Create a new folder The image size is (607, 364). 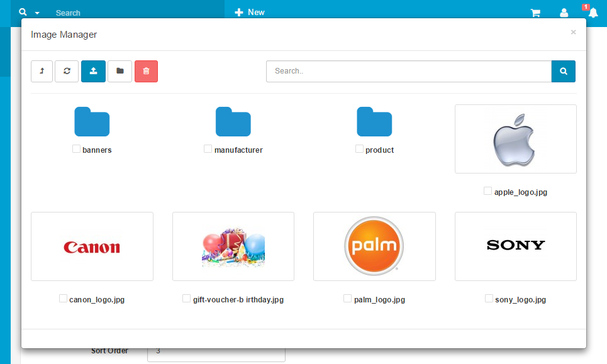120,71
